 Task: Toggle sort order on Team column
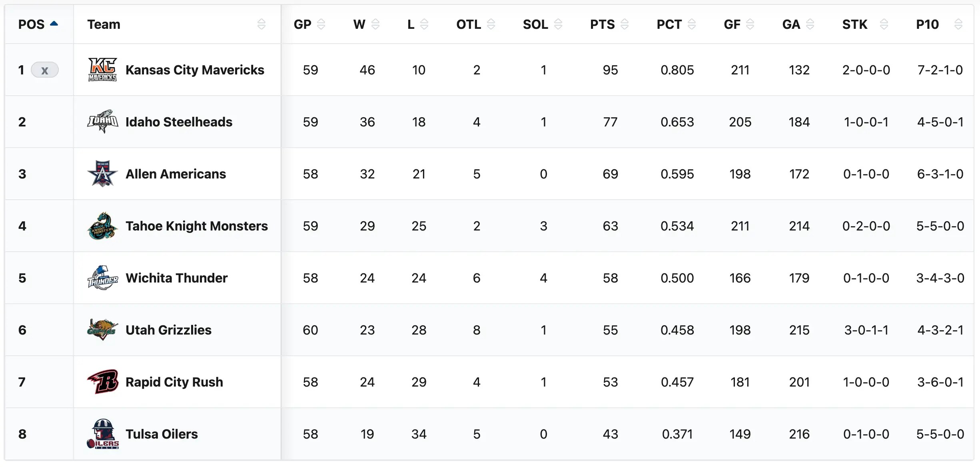pyautogui.click(x=261, y=24)
